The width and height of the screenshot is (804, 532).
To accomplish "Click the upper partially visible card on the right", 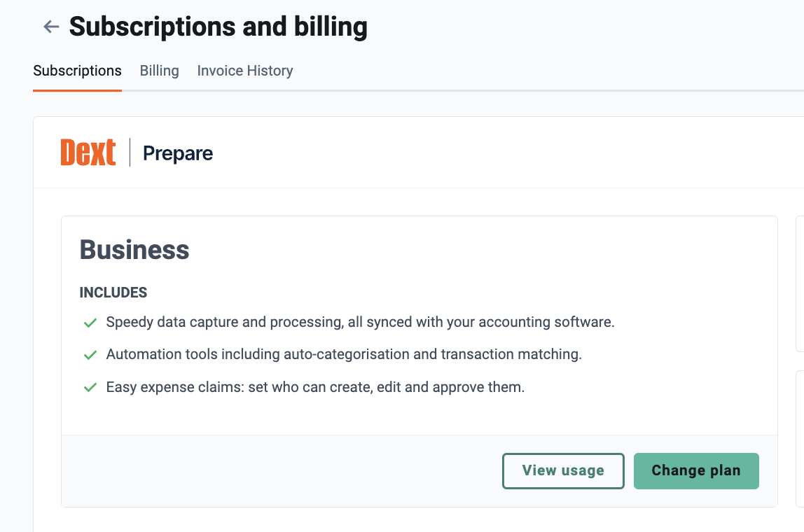I will 800,284.
